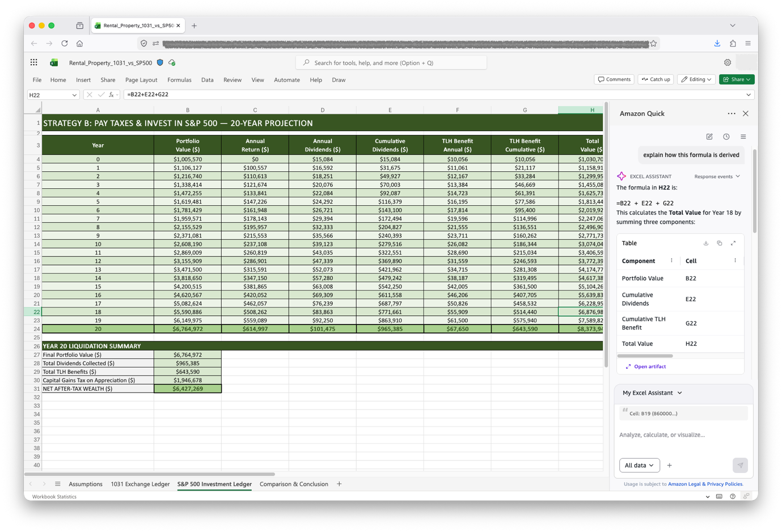Expand the assistant Table to fullscreen
The height and width of the screenshot is (532, 782).
(733, 243)
